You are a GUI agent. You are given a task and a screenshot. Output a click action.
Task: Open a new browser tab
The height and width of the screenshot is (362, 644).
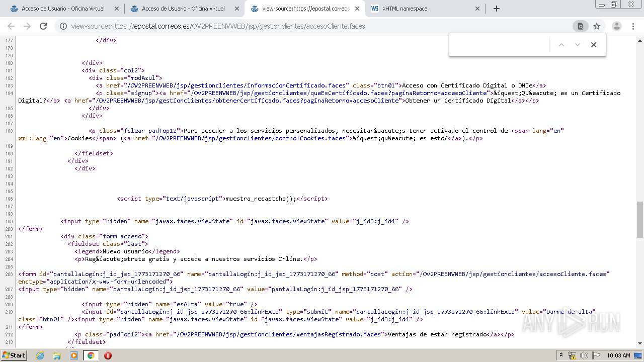coord(497,9)
